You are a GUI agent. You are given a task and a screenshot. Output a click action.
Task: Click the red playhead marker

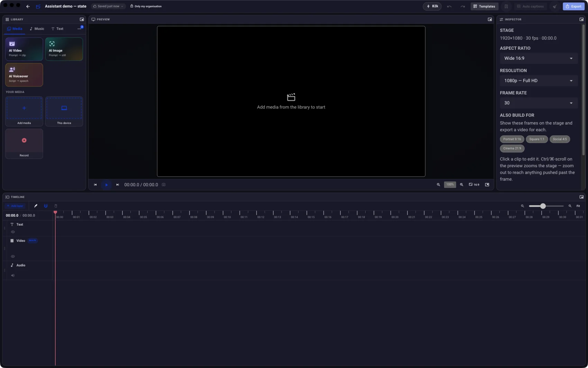coord(55,212)
